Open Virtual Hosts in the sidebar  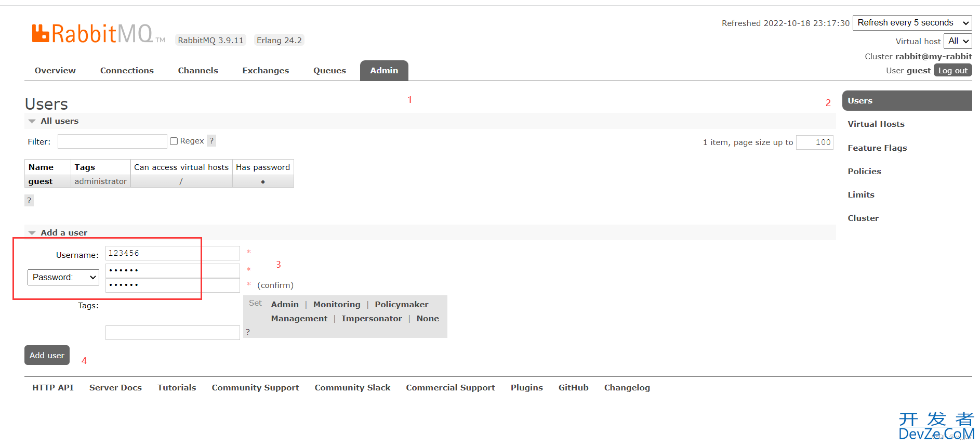click(x=876, y=124)
